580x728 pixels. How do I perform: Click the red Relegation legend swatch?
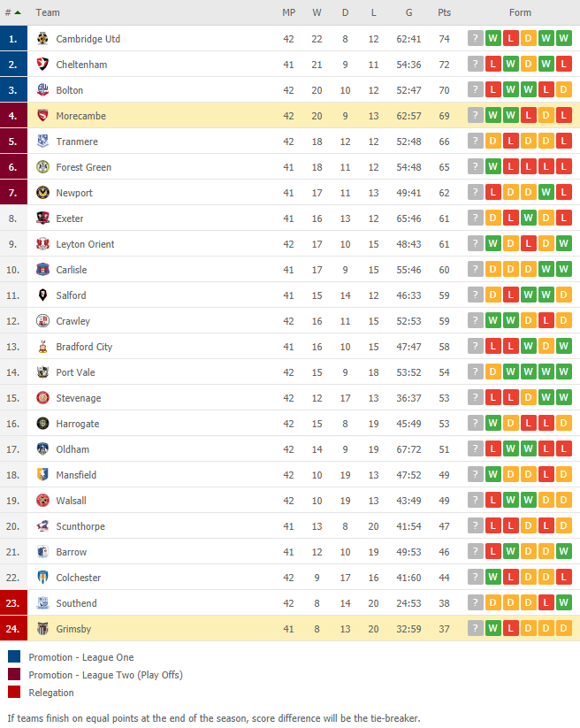[x=14, y=692]
